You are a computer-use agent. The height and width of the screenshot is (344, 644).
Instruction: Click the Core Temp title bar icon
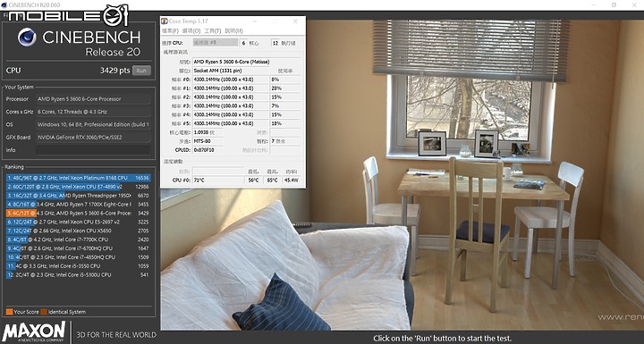click(165, 21)
